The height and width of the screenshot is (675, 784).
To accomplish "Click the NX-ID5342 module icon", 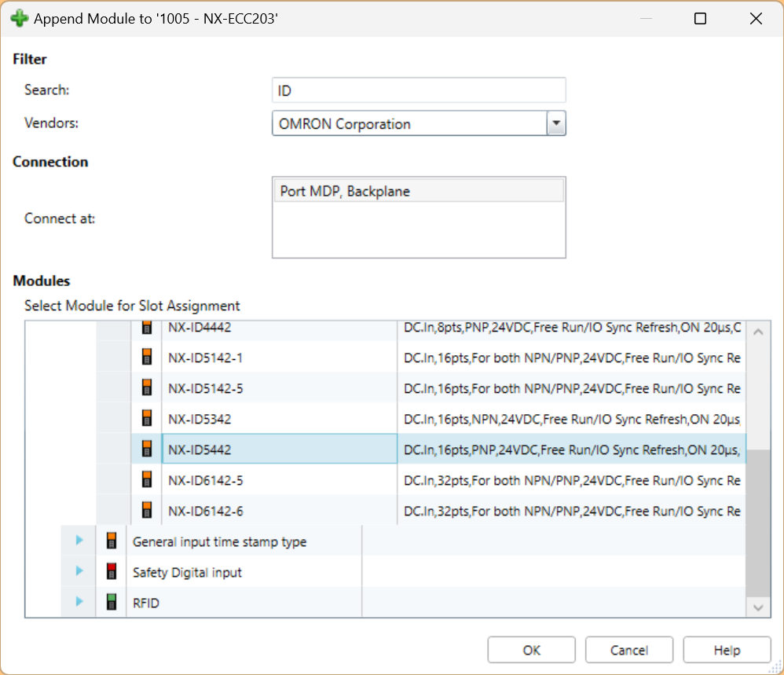I will [146, 418].
